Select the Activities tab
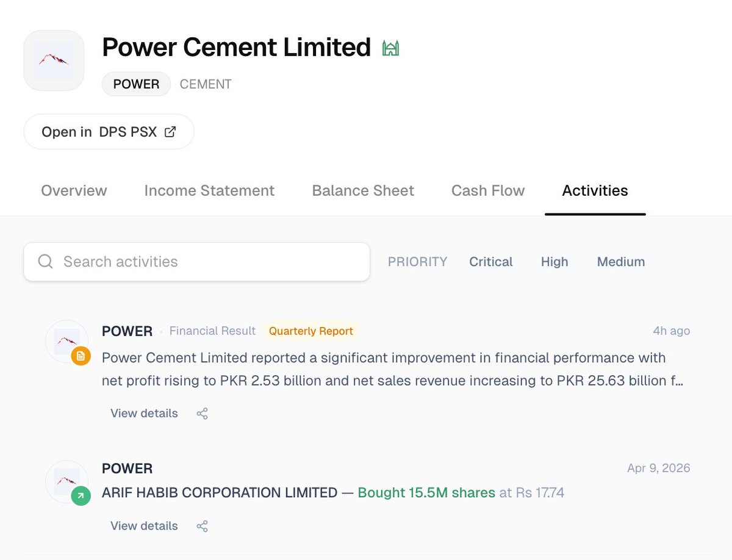 [595, 191]
